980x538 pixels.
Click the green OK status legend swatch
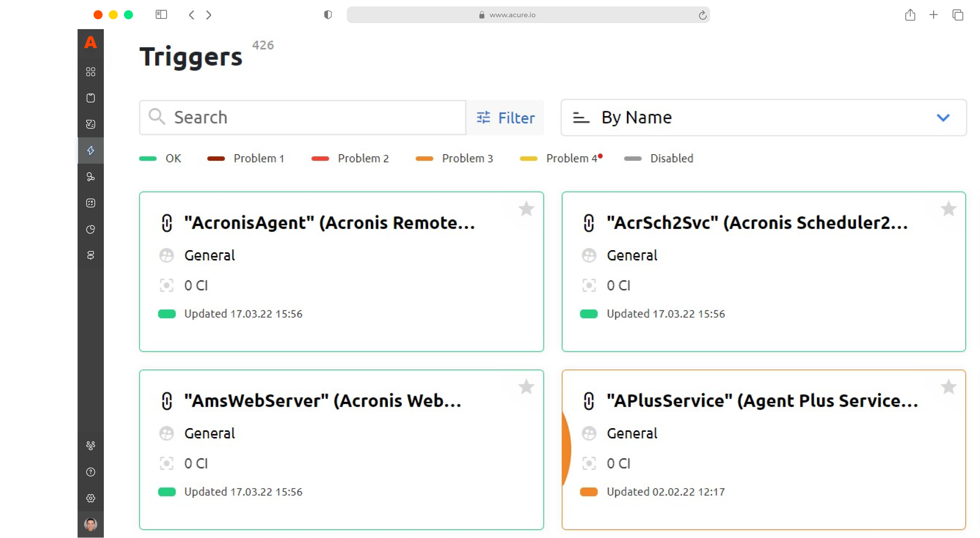pos(148,159)
